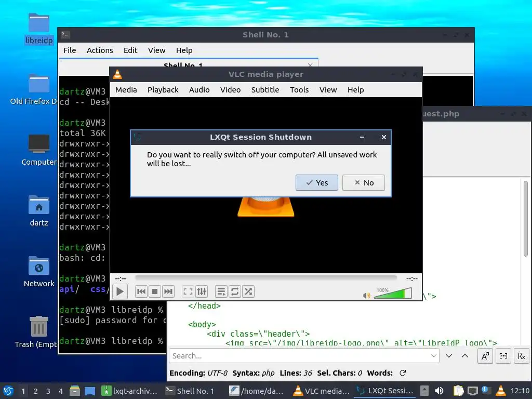Open the LXQt application menu
This screenshot has width=532, height=399.
pos(8,391)
